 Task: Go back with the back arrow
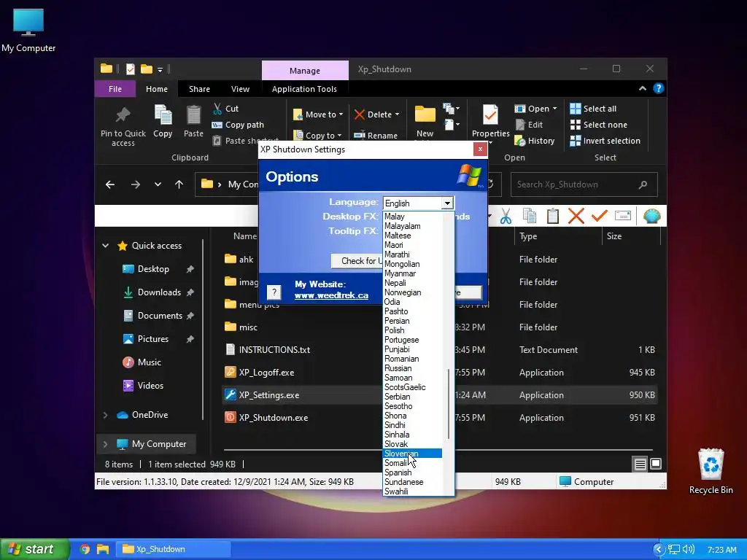[110, 184]
